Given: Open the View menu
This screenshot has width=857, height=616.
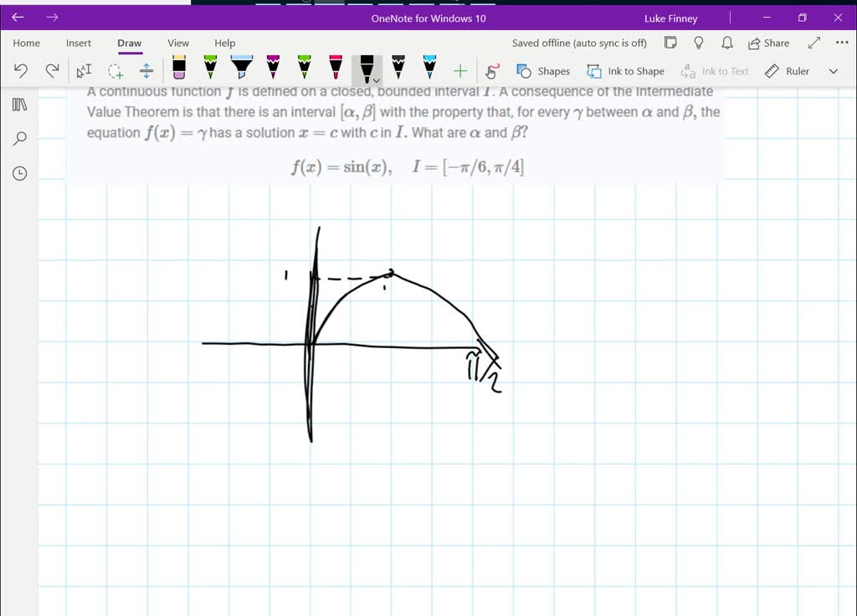Looking at the screenshot, I should point(178,43).
